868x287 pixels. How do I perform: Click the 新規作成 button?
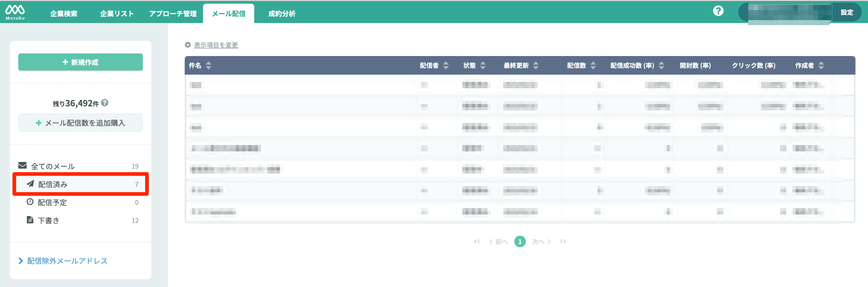81,62
